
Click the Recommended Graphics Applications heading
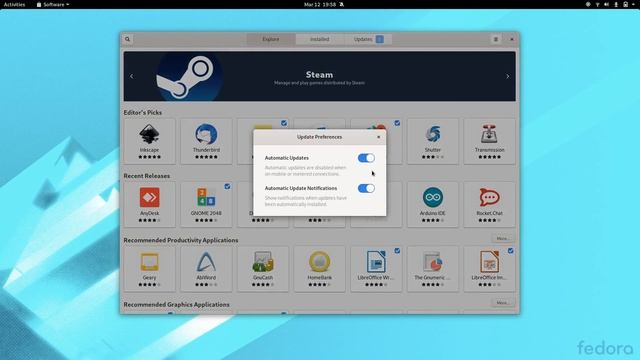coord(177,304)
